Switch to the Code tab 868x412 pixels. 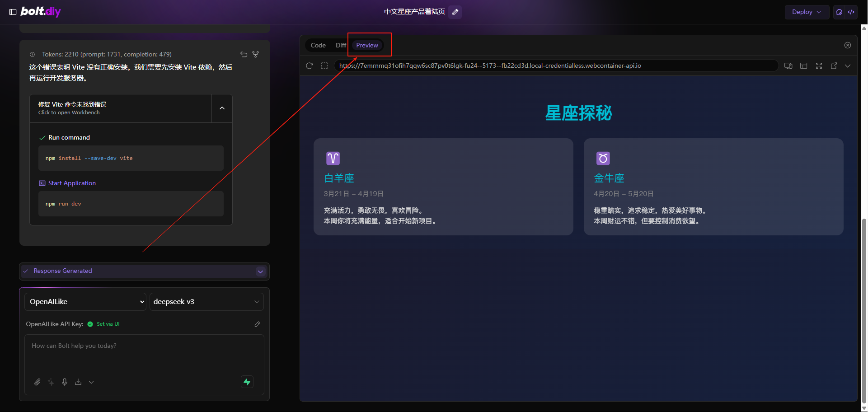(318, 45)
